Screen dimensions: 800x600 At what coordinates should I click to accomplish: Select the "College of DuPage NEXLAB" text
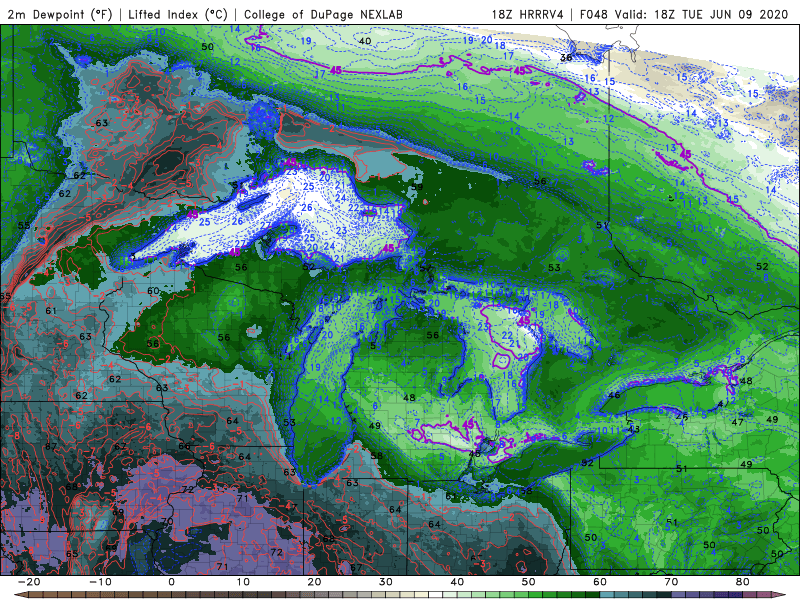pos(323,15)
